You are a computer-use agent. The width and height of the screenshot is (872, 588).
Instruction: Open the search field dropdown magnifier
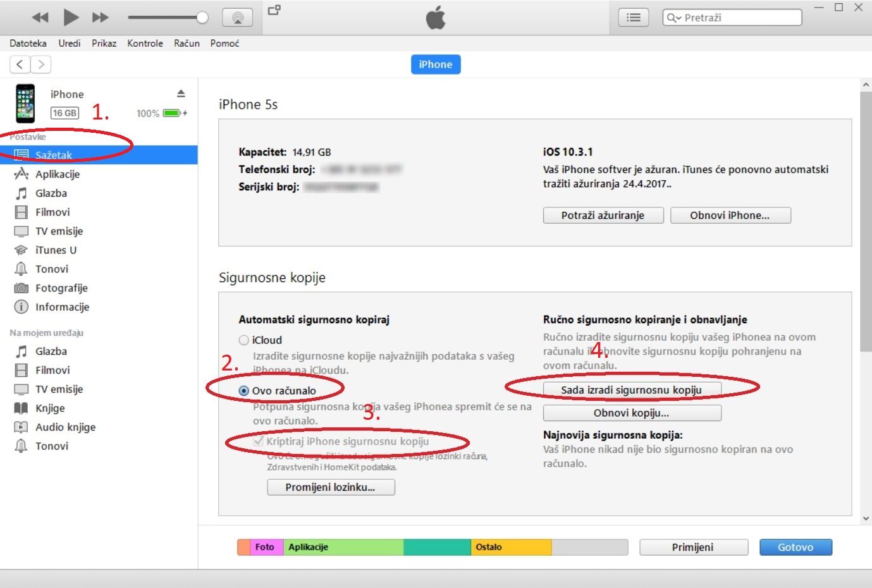[x=673, y=18]
